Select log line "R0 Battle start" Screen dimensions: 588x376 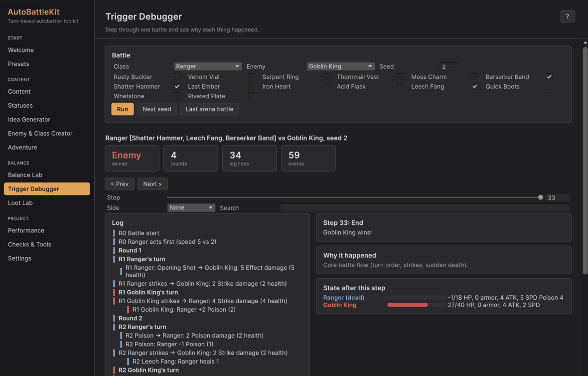[139, 233]
